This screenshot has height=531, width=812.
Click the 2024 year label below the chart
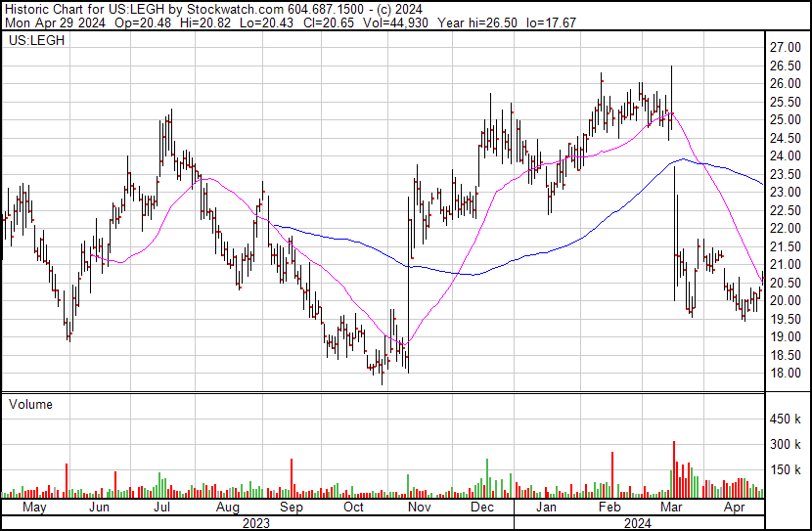pyautogui.click(x=641, y=523)
